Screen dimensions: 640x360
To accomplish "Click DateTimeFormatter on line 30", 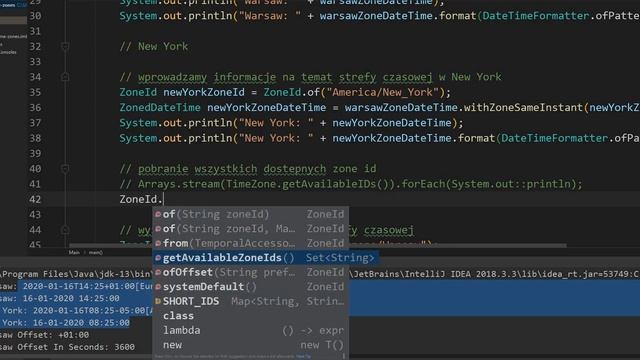I will (536, 16).
